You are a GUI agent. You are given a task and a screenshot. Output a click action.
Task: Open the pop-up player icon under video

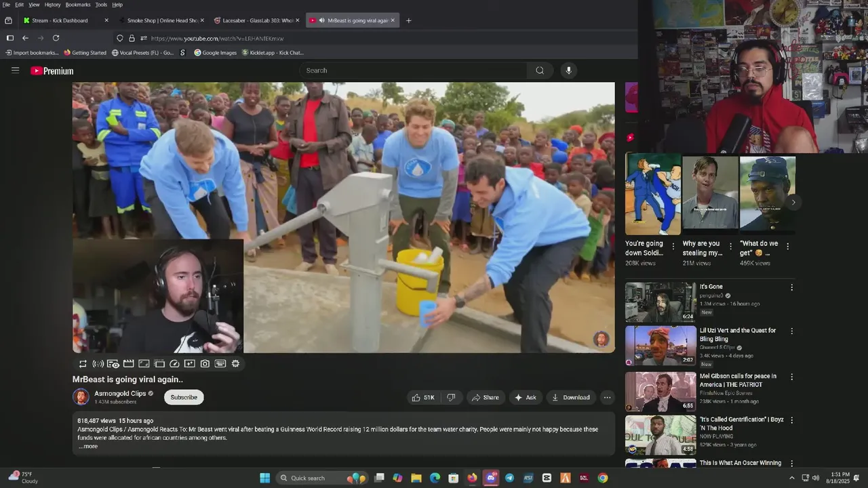point(159,364)
